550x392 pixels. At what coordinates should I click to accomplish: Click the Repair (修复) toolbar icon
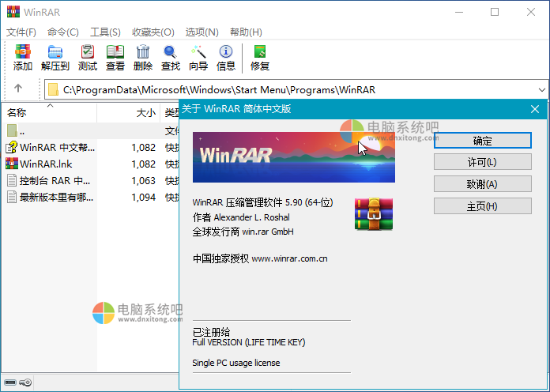[260, 58]
